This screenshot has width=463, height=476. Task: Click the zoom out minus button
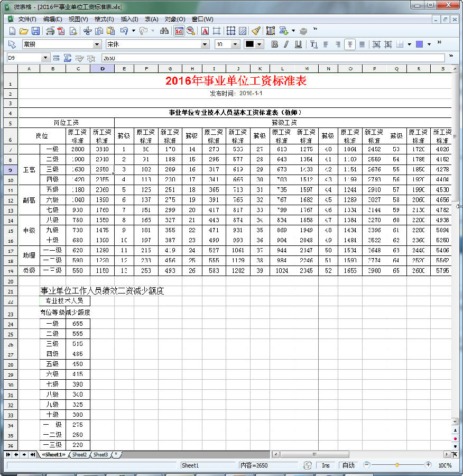pyautogui.click(x=366, y=465)
